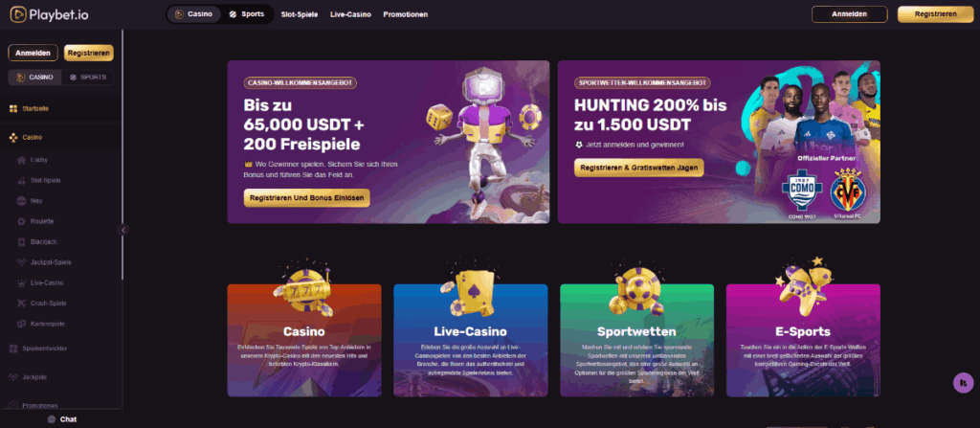Viewport: 980px width, 428px height.
Task: Click the Jackpots trophy icon
Action: pyautogui.click(x=13, y=377)
